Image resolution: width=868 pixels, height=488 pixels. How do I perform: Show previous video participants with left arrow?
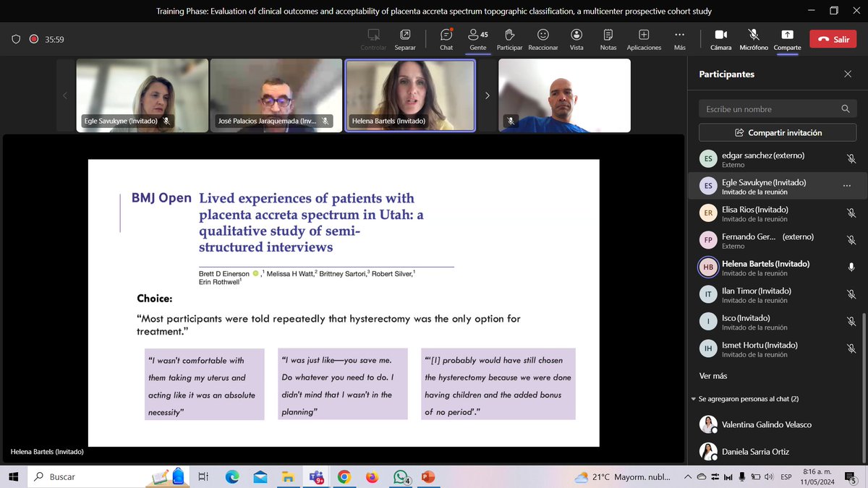[64, 95]
